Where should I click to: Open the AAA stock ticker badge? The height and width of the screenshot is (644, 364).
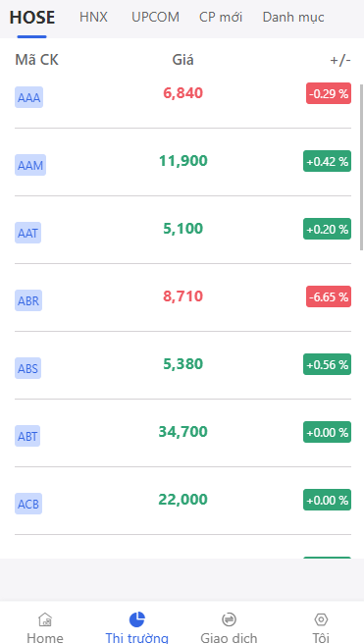pyautogui.click(x=28, y=97)
